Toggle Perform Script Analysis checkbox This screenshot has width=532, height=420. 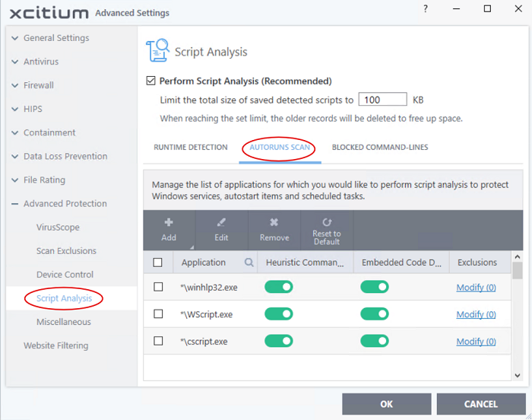pos(150,81)
